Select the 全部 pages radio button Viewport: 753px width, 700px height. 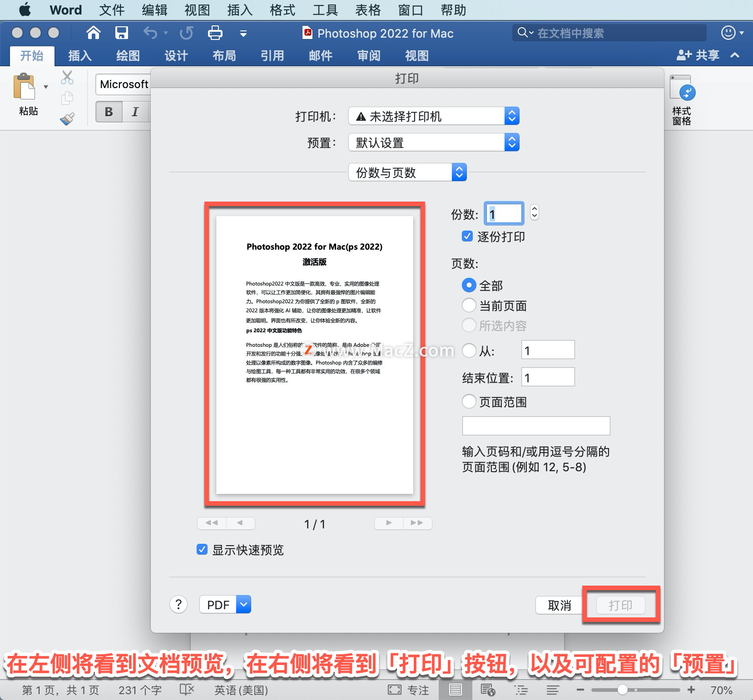point(469,285)
